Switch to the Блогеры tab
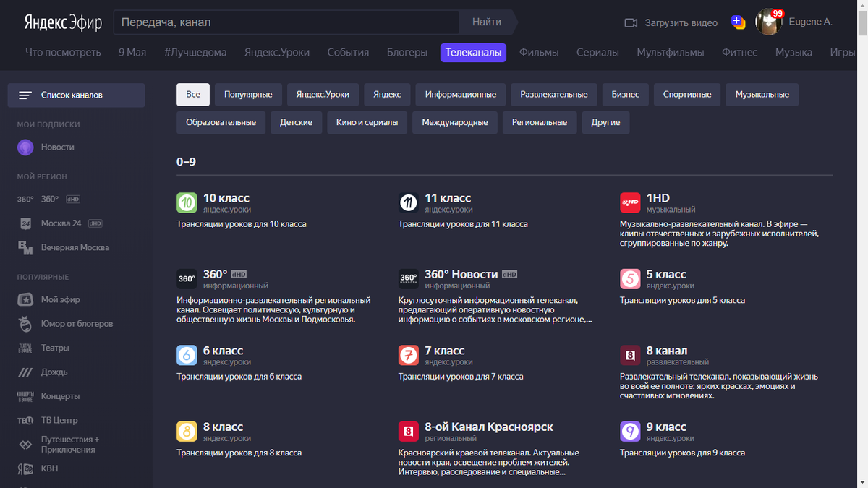The height and width of the screenshot is (488, 868). click(x=407, y=52)
